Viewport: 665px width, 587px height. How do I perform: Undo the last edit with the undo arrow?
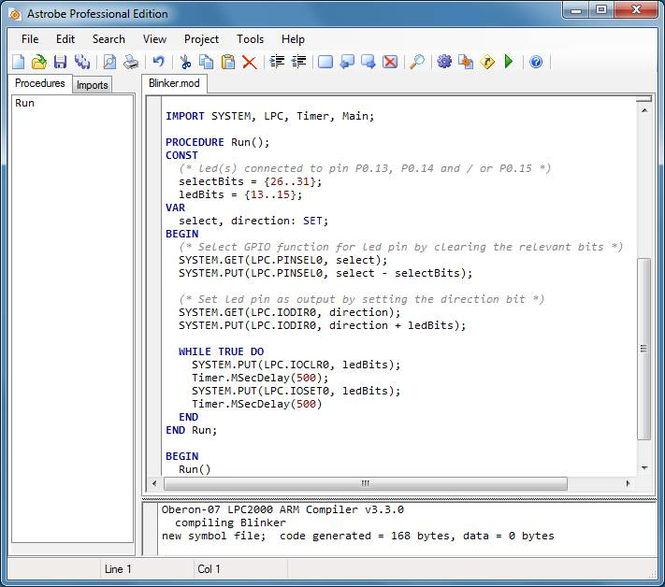point(158,62)
